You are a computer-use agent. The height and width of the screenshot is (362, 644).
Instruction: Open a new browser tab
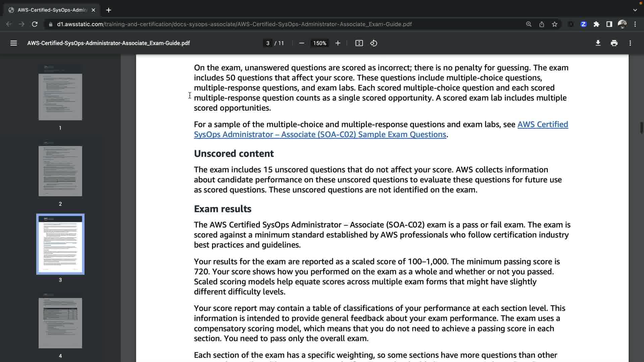pyautogui.click(x=108, y=10)
